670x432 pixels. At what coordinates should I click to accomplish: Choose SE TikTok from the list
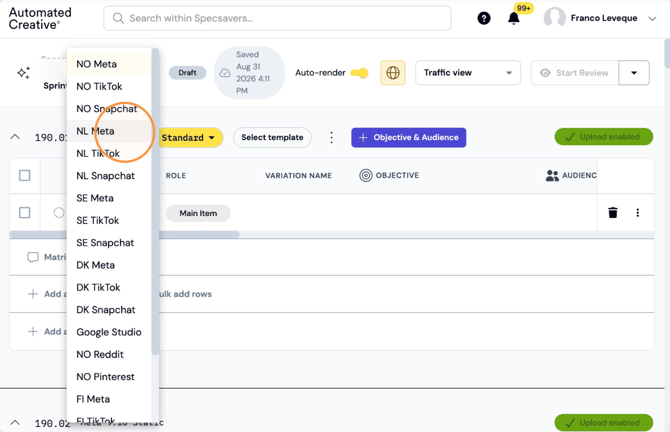109,220
